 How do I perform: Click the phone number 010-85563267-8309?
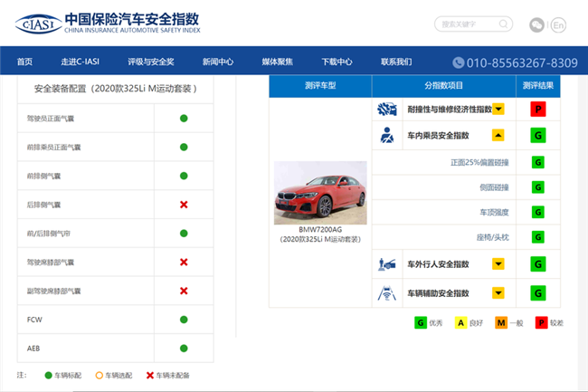[x=522, y=62]
